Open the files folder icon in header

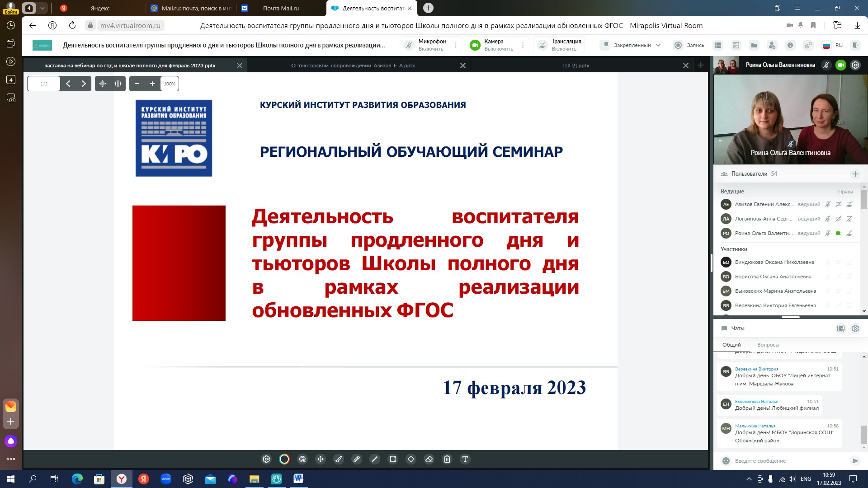tap(754, 45)
